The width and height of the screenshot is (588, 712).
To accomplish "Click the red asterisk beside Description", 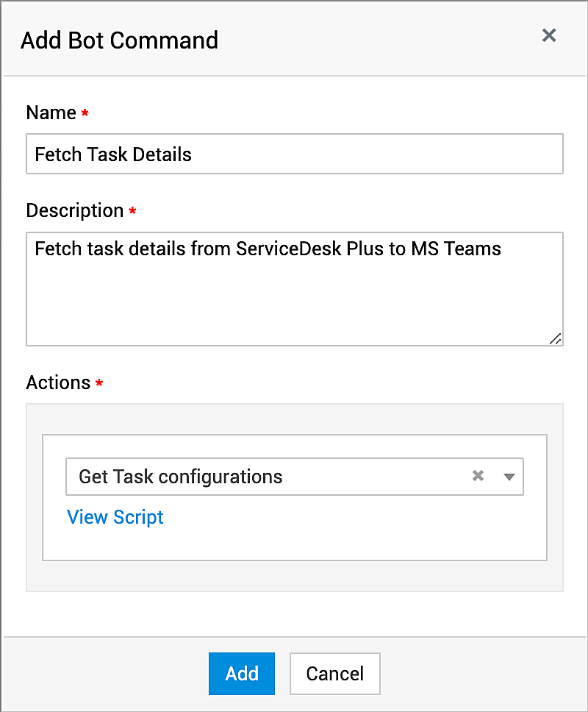I will click(x=132, y=212).
